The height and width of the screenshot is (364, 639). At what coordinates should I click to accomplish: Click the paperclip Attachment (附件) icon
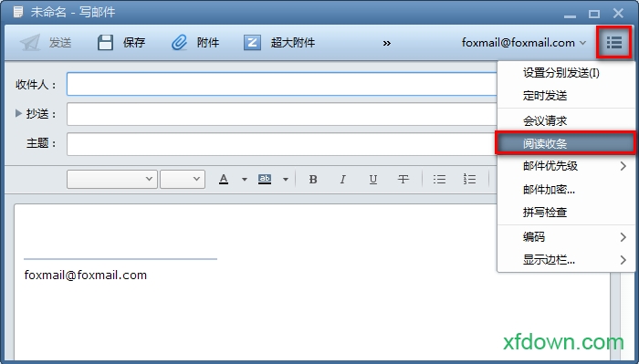(x=179, y=42)
